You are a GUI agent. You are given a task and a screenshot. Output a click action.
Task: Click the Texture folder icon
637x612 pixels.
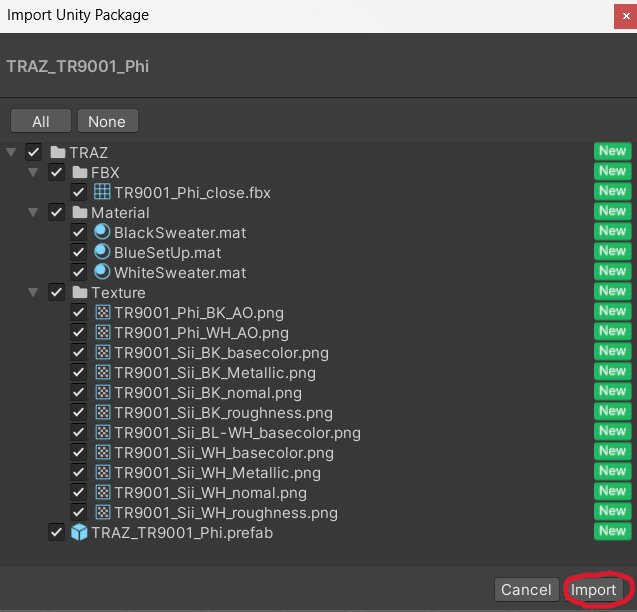80,292
